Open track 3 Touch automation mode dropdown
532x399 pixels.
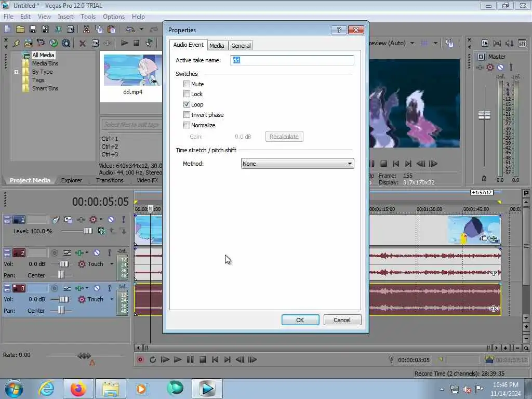pyautogui.click(x=112, y=299)
